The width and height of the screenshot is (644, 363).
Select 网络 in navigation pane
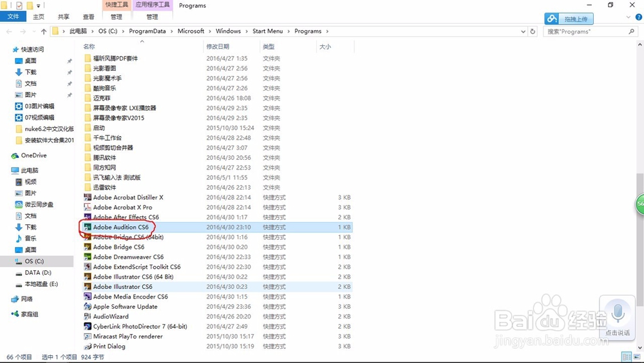26,299
